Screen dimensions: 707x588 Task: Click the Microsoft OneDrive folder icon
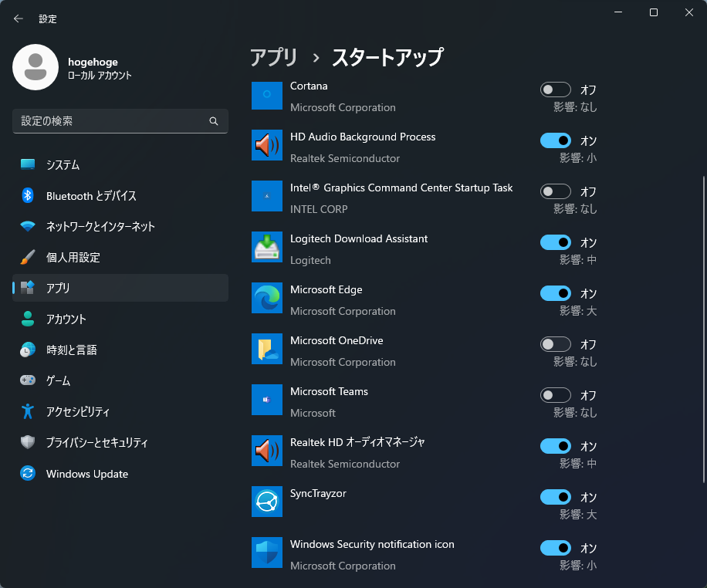tap(266, 349)
